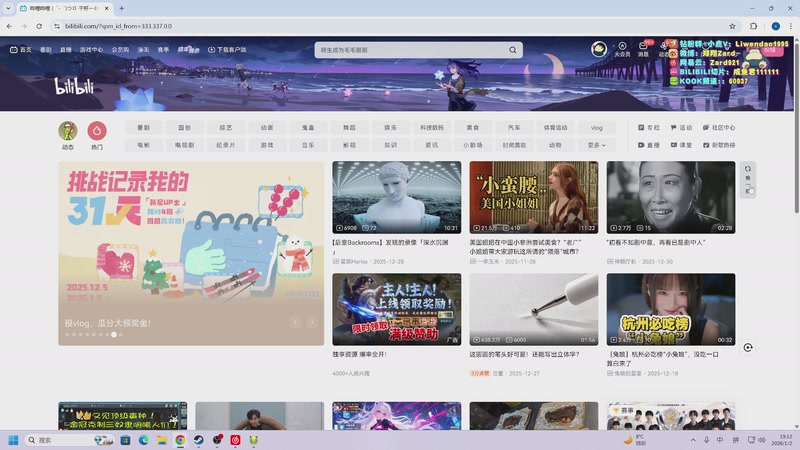This screenshot has height=450, width=800.
Task: Select the 鬼畜 category button
Action: (x=308, y=128)
